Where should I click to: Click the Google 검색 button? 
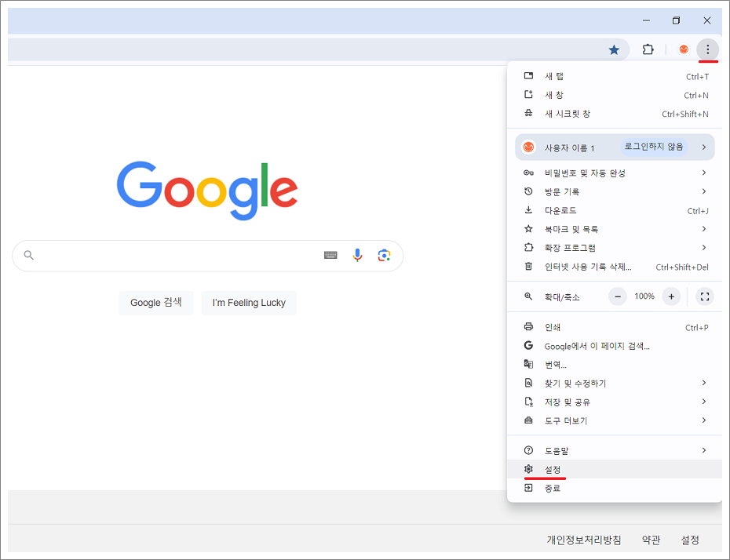click(x=156, y=302)
